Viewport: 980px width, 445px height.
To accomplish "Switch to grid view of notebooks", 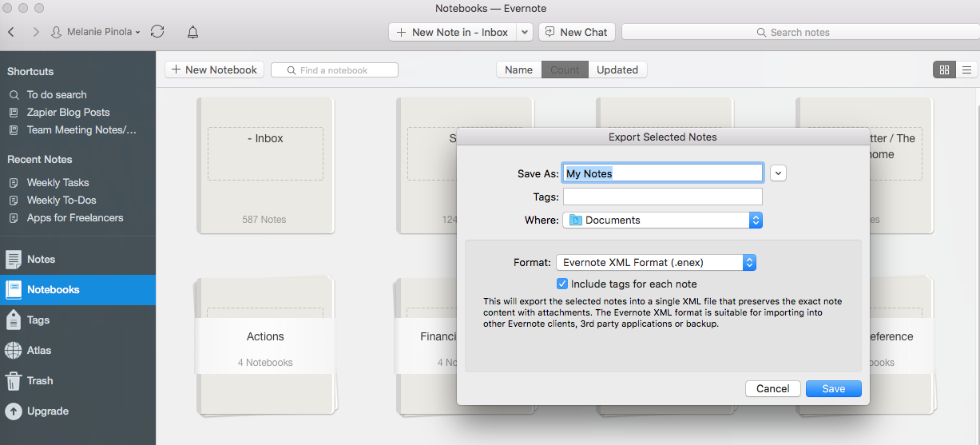I will pos(944,70).
